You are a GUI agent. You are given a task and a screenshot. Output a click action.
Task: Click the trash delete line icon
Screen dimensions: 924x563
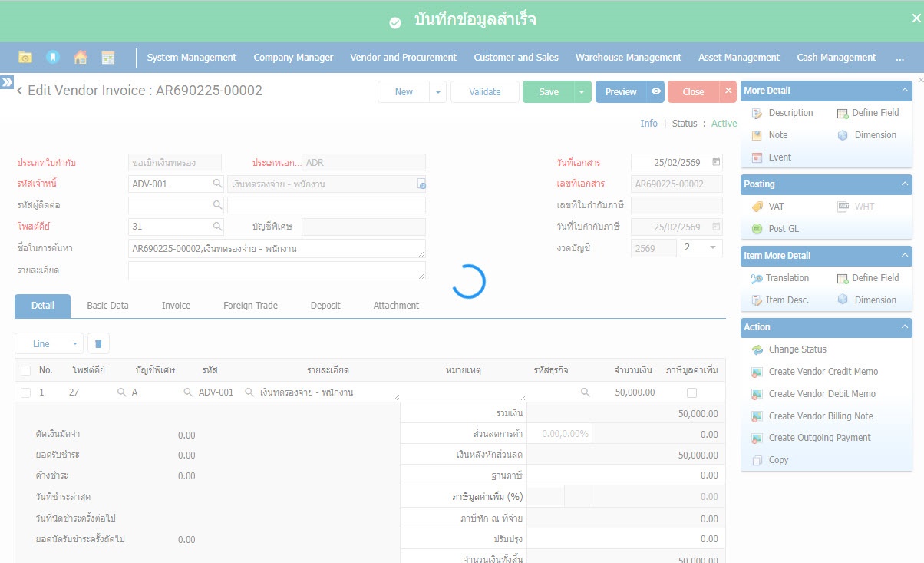(98, 344)
